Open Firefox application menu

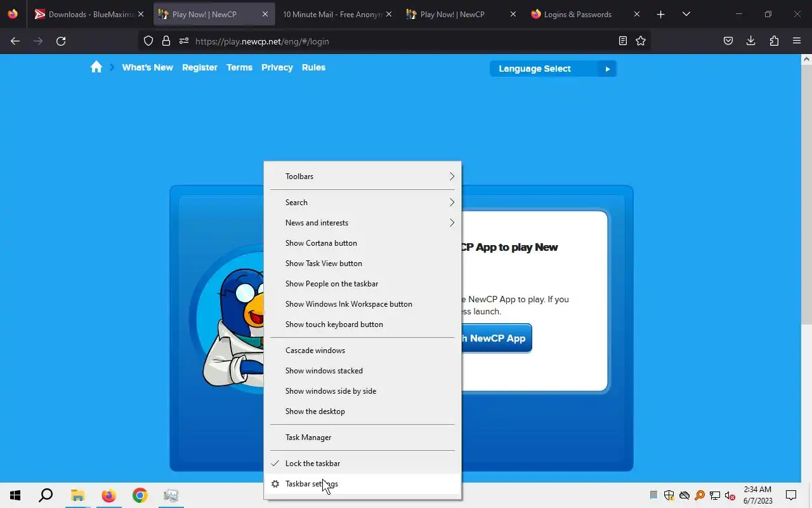(797, 41)
